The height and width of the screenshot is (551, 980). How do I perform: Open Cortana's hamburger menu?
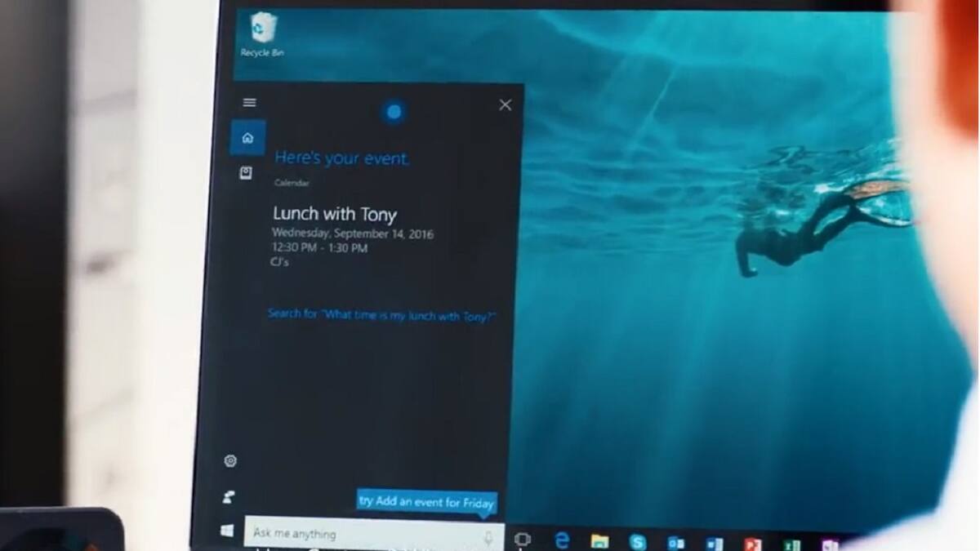point(249,102)
